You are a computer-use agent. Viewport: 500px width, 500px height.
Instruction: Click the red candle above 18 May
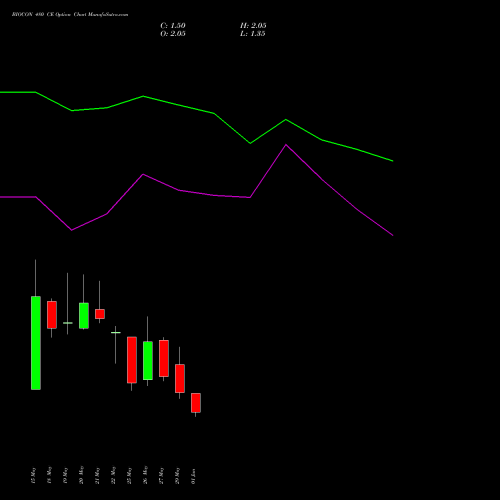[x=52, y=315]
